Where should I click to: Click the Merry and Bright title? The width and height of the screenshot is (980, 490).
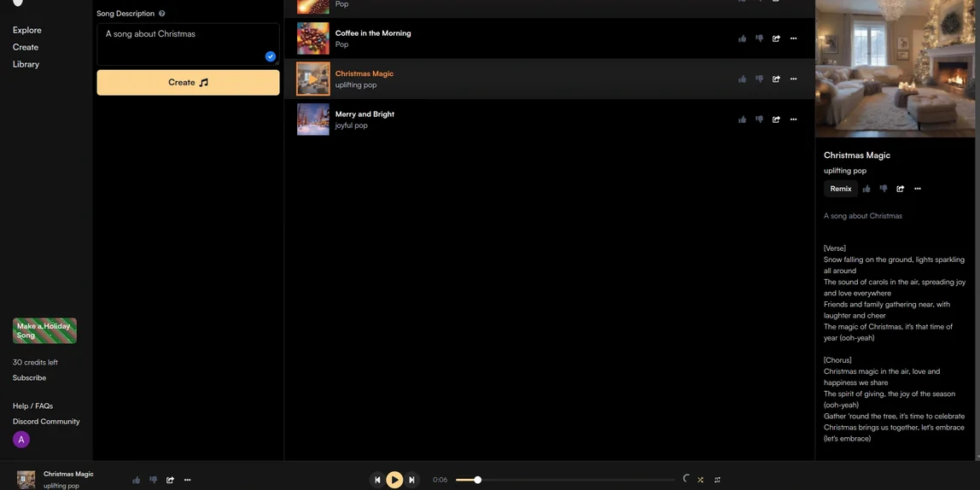[365, 114]
